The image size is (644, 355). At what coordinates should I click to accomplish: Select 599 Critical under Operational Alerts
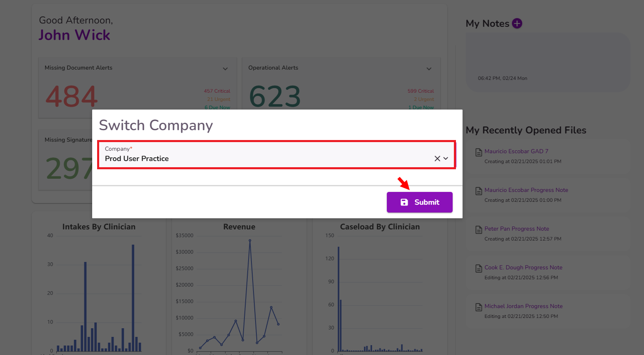421,91
